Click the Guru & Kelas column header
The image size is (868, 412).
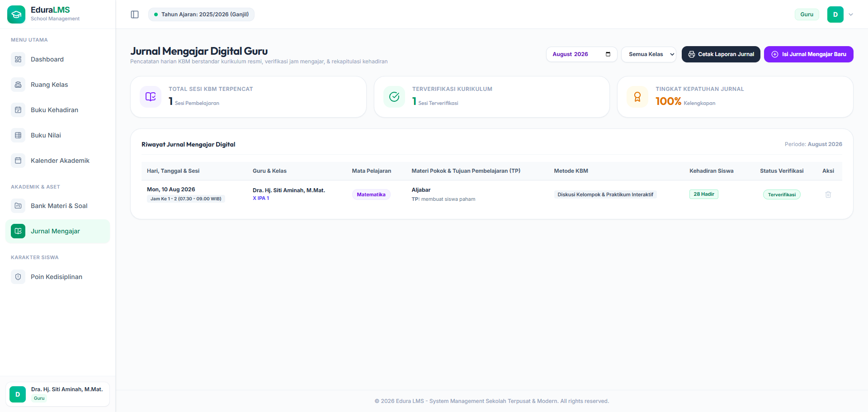click(x=269, y=171)
